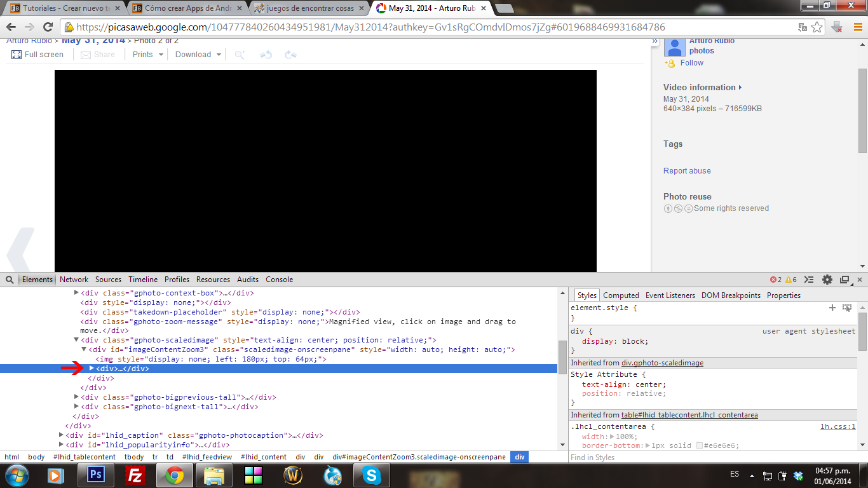Open the Prints dropdown
Screen dimensions: 868x488
click(148, 55)
